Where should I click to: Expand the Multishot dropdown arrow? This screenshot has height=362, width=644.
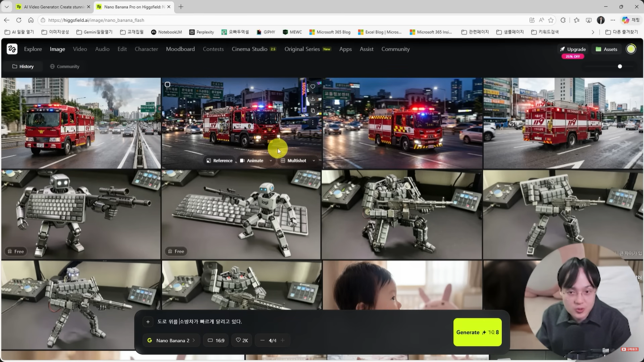pos(314,161)
